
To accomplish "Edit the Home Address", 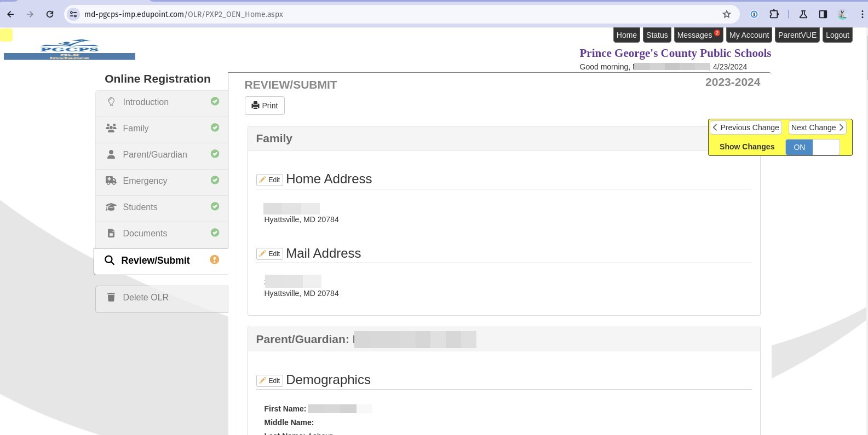I will [x=269, y=180].
